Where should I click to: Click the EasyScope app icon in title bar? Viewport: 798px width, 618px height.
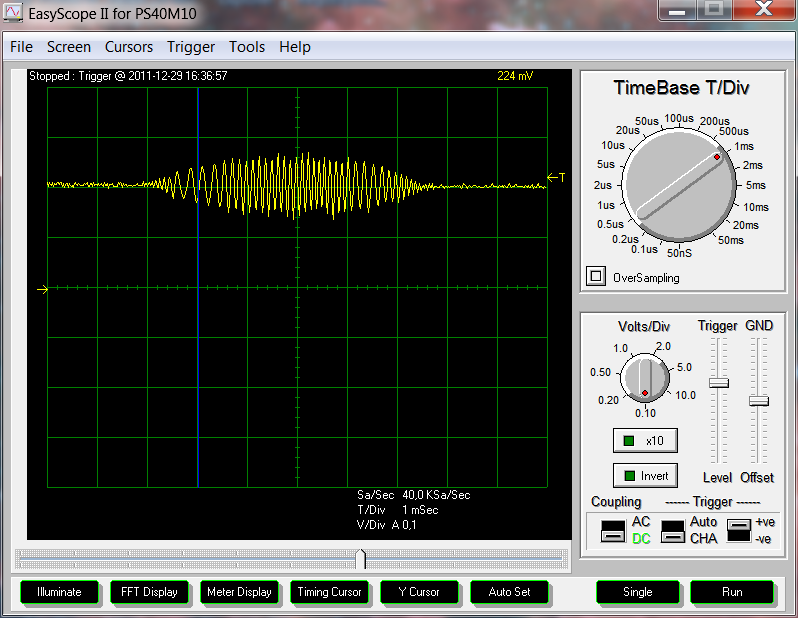click(14, 11)
